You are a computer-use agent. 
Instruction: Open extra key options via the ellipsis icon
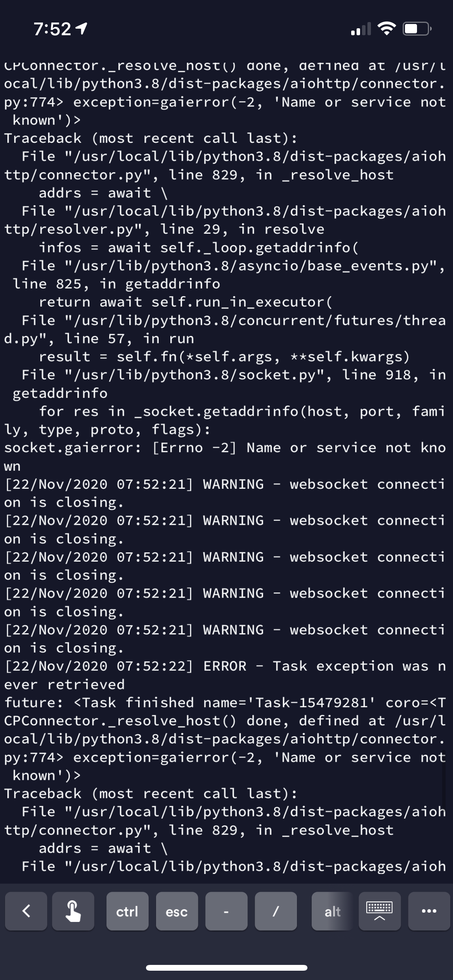click(x=427, y=911)
